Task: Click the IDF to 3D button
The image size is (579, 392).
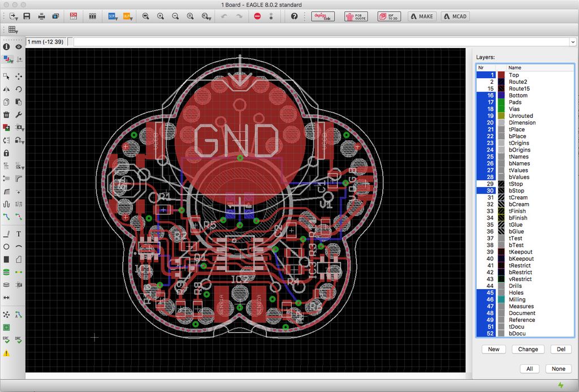Action: pyautogui.click(x=389, y=16)
